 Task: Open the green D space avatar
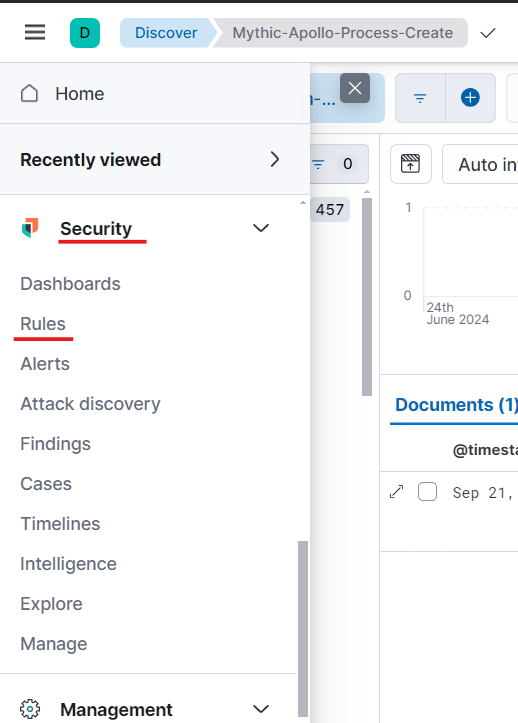[85, 33]
